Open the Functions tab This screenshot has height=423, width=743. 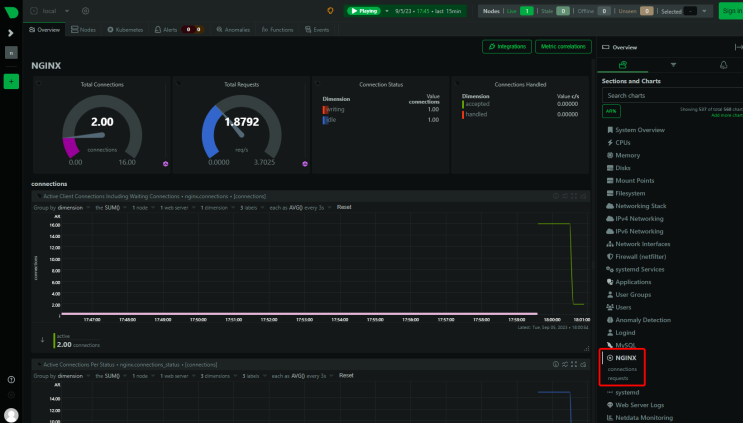tap(277, 29)
